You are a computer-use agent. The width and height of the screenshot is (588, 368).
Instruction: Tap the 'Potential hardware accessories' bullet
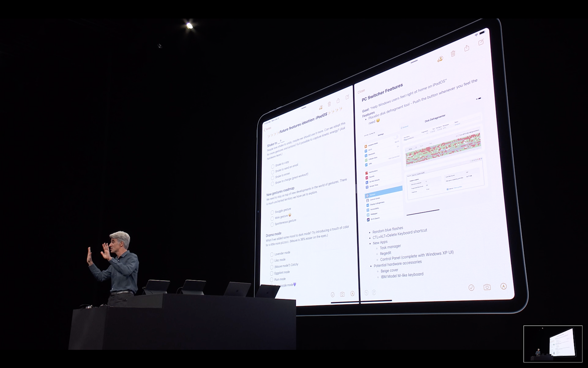coord(398,263)
